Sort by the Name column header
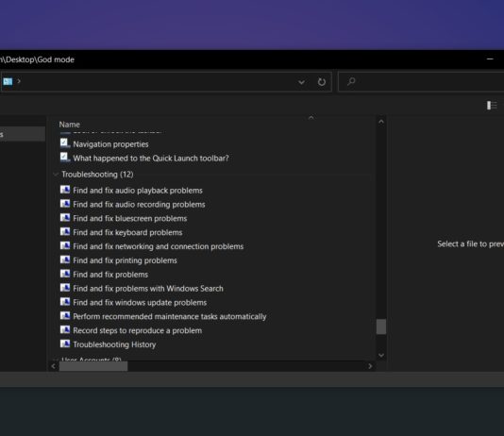This screenshot has width=504, height=436. point(70,125)
